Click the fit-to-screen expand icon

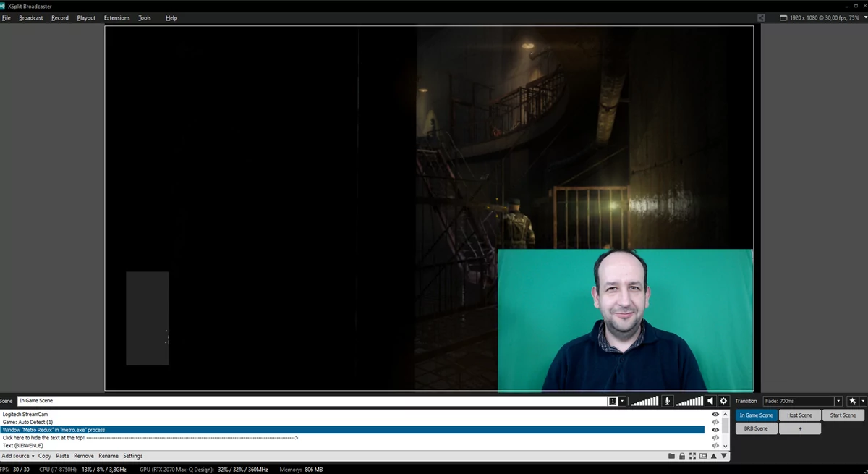coord(692,456)
